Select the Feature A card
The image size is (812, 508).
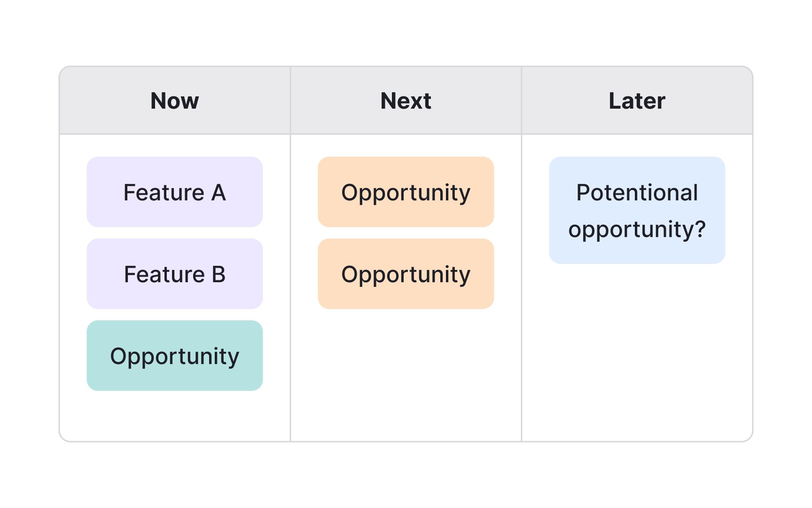pos(175,192)
